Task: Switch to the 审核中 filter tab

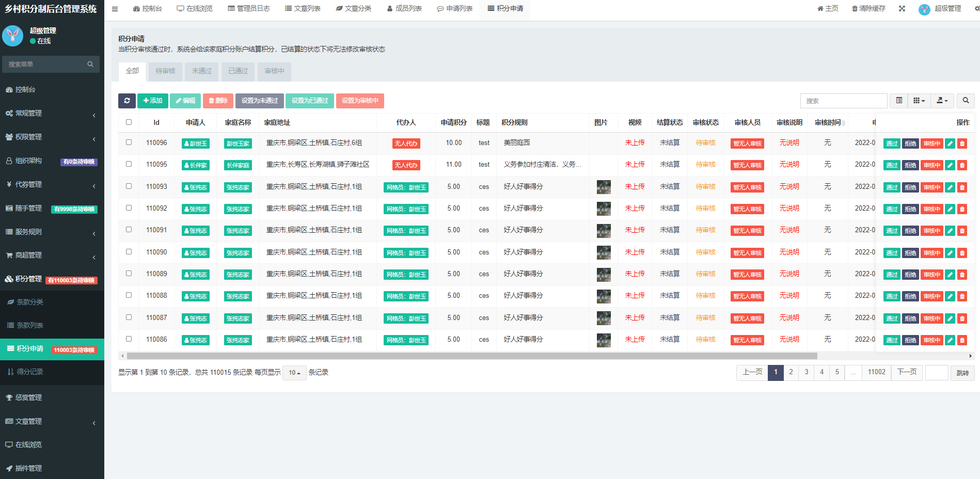Action: coord(274,71)
